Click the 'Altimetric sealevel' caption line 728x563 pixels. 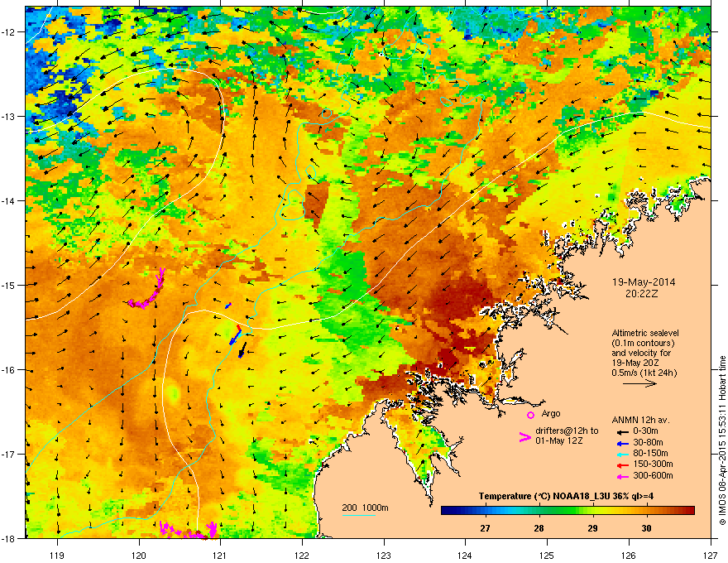(x=645, y=333)
